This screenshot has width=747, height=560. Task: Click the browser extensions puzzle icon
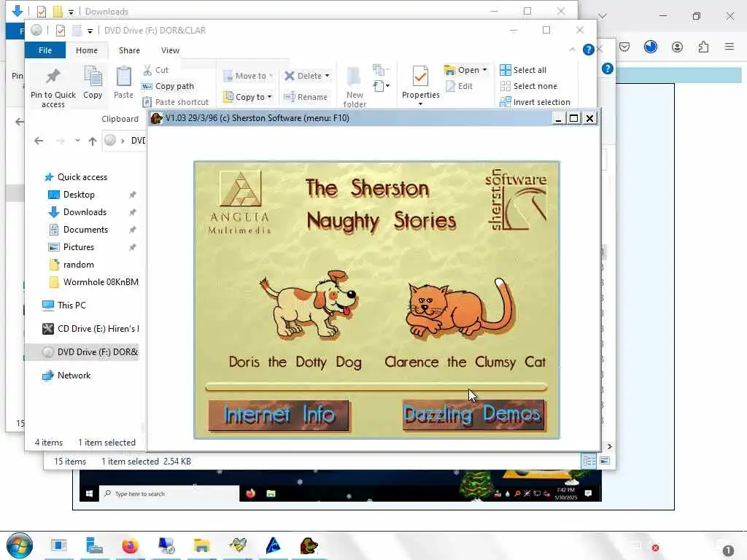pos(703,47)
